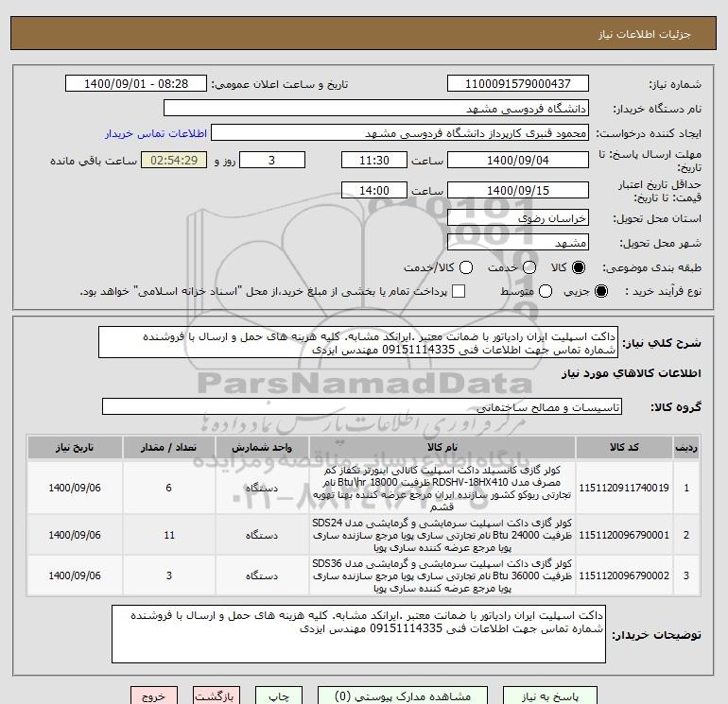Click quantity 6 in row 1
This screenshot has height=704, width=728.
click(169, 488)
